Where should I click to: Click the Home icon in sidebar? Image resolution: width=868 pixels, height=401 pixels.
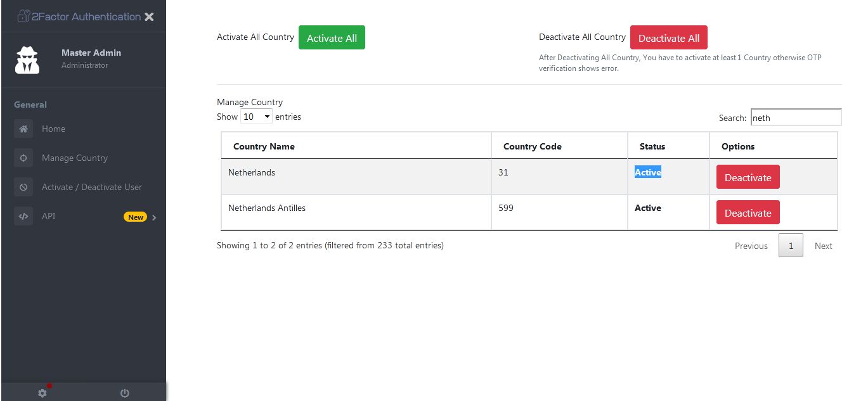pos(23,129)
